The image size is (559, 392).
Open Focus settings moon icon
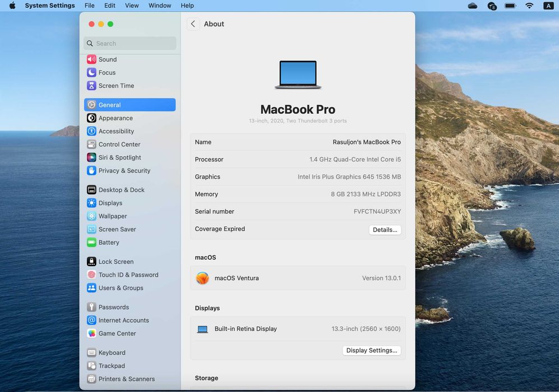(91, 73)
